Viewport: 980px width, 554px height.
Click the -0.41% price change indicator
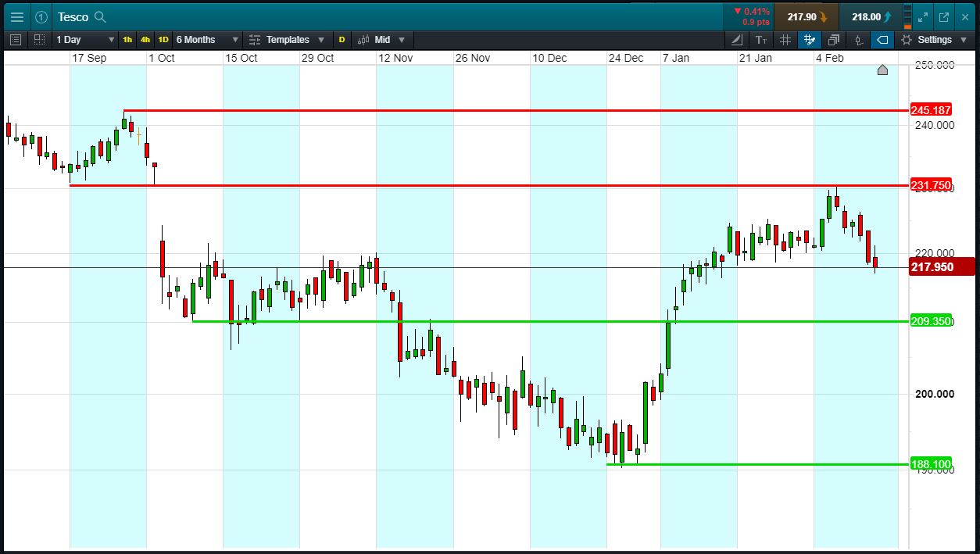coord(751,16)
